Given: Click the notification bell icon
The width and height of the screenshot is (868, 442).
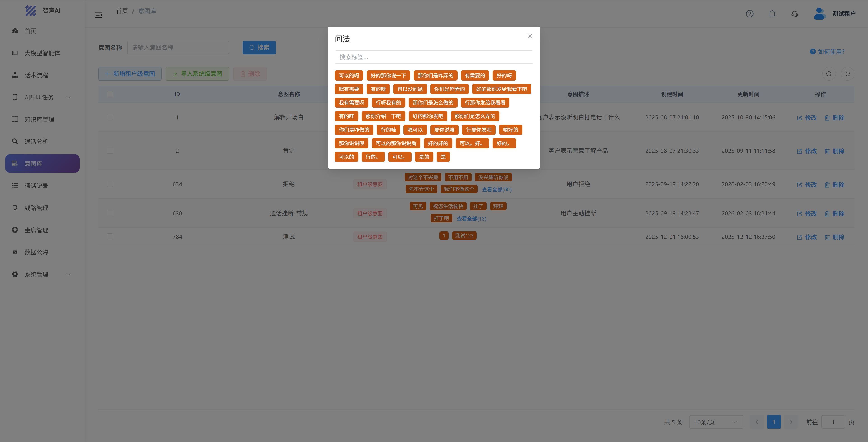Looking at the screenshot, I should (772, 14).
